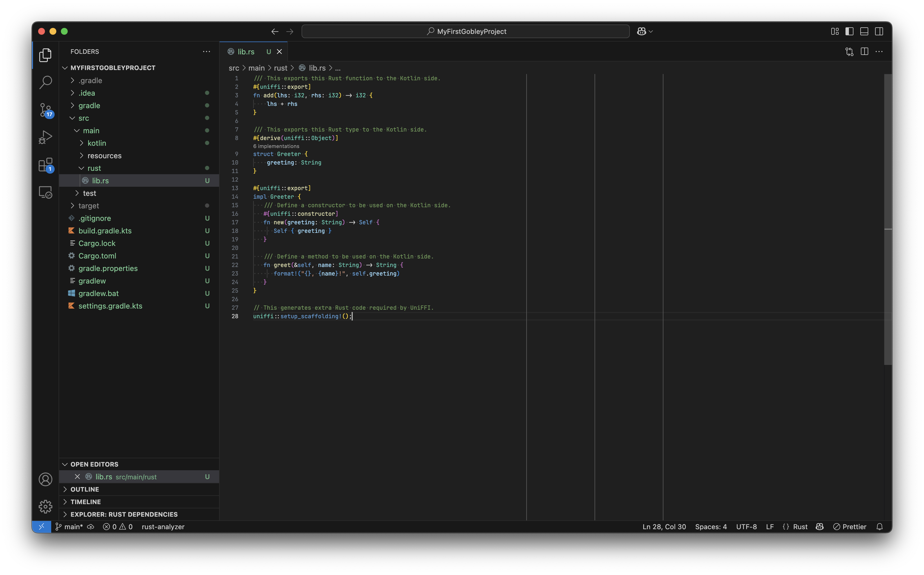The image size is (924, 575).
Task: Close the lib.rs tab
Action: [279, 52]
